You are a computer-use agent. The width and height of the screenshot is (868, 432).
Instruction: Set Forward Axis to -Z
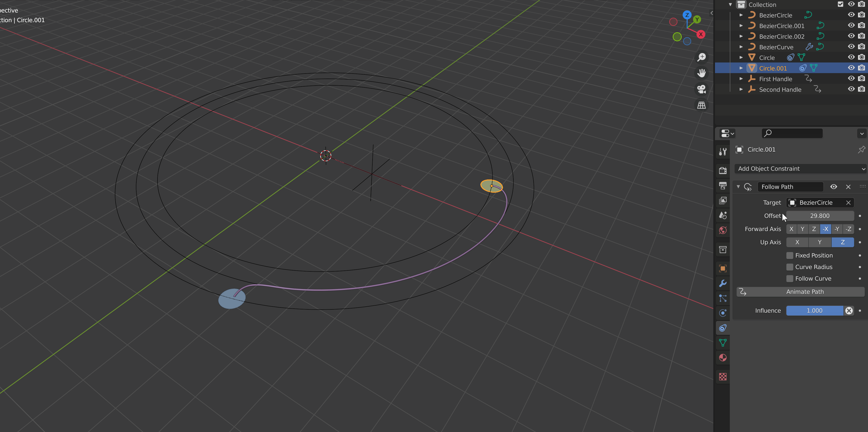pos(848,229)
